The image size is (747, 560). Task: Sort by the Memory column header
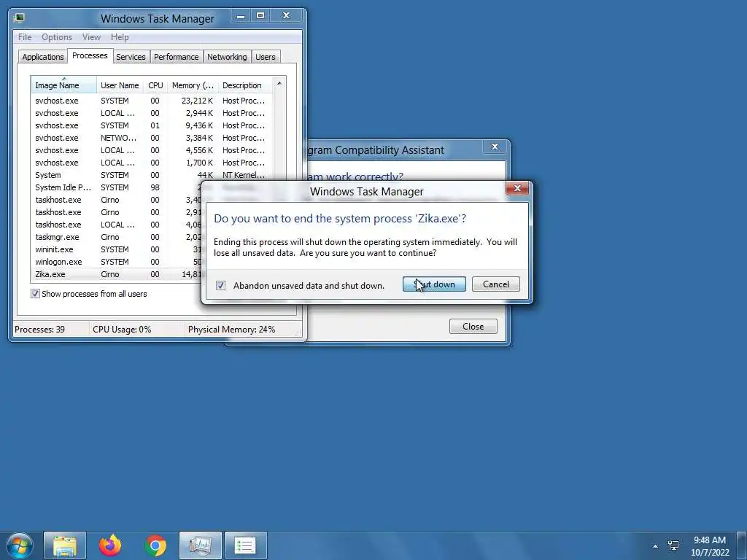tap(193, 85)
